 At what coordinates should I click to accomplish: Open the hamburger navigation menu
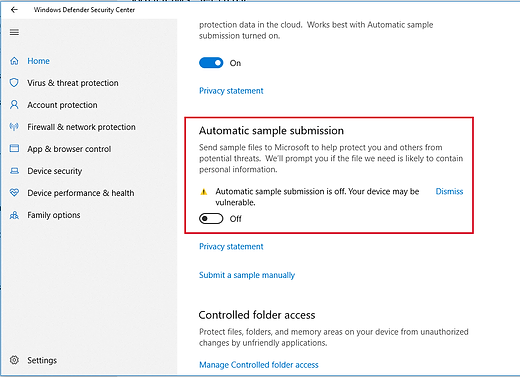click(14, 32)
